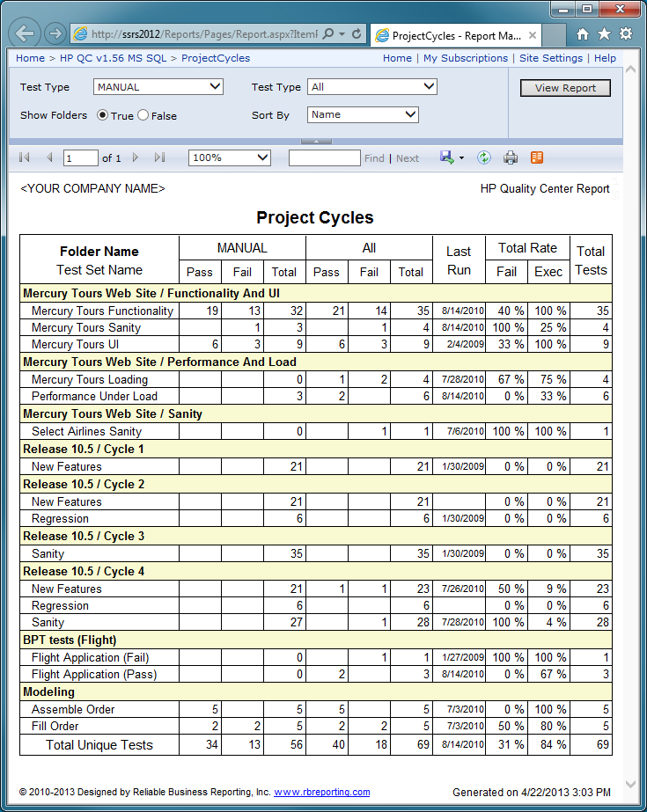Expand export format dropdown arrow
The height and width of the screenshot is (812, 647).
461,158
